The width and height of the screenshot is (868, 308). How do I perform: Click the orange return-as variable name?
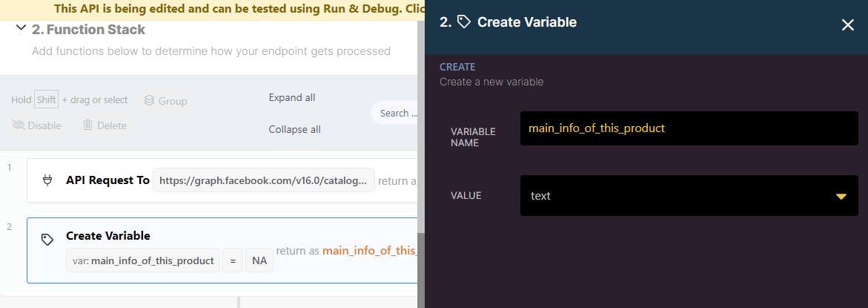pos(369,251)
